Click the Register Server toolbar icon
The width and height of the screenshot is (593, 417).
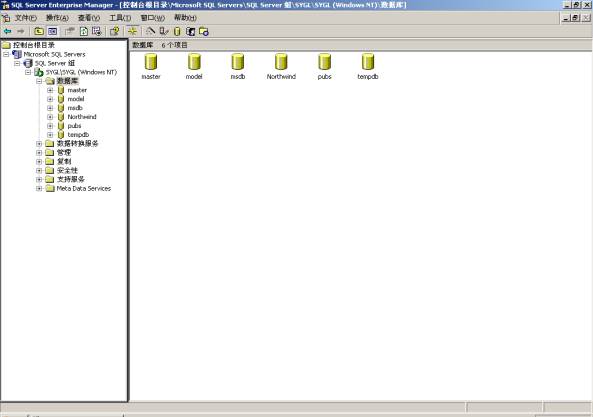pyautogui.click(x=164, y=31)
